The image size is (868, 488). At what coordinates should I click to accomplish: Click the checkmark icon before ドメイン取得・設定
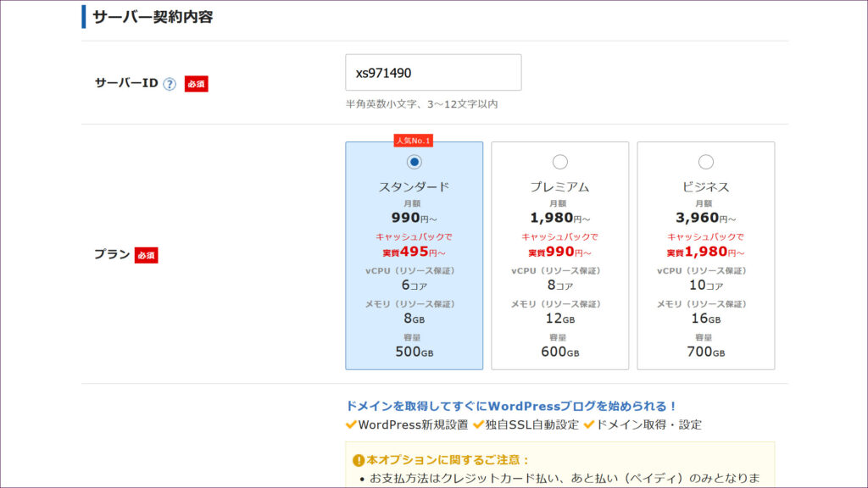588,424
